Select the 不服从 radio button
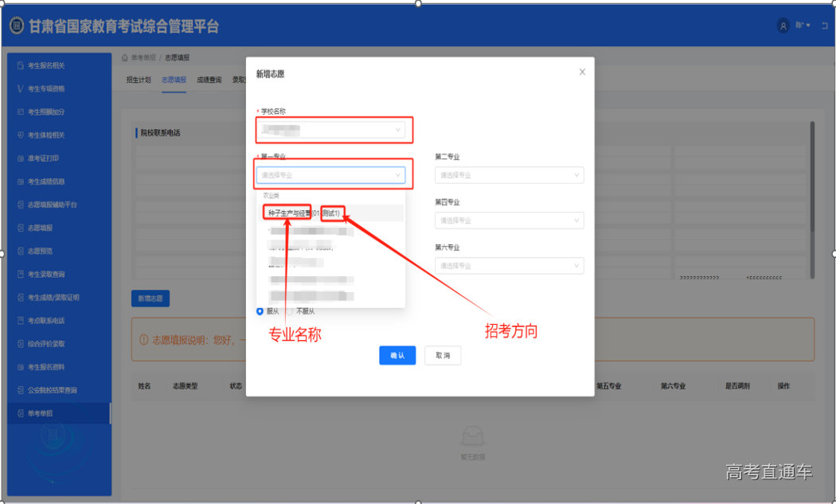The width and height of the screenshot is (836, 504). coord(291,311)
